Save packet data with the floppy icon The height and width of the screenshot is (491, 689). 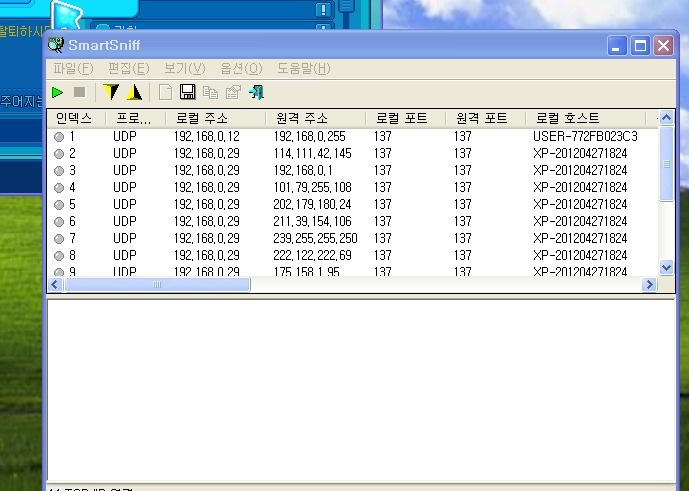[188, 92]
